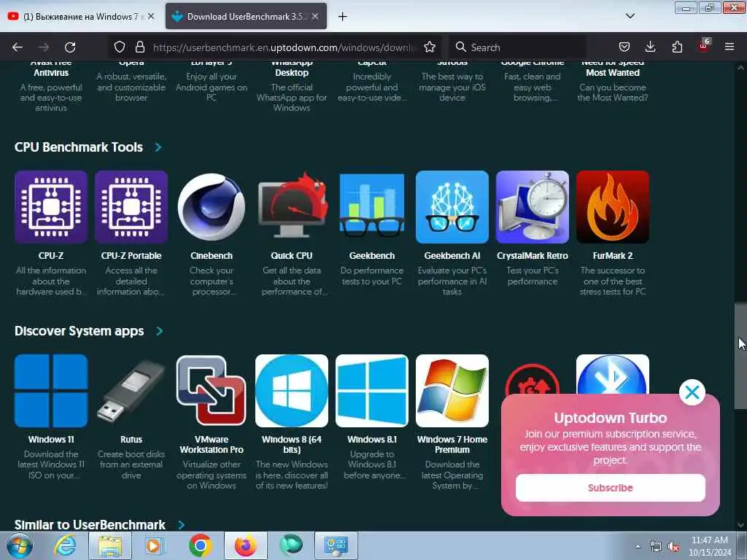Launch Google Chrome from the taskbar
This screenshot has height=560, width=747.
pyautogui.click(x=200, y=545)
